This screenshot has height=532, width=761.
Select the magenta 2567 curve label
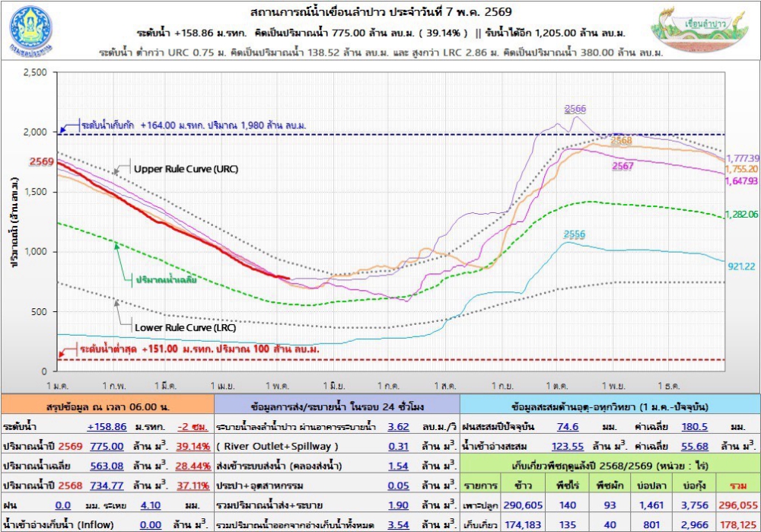622,166
